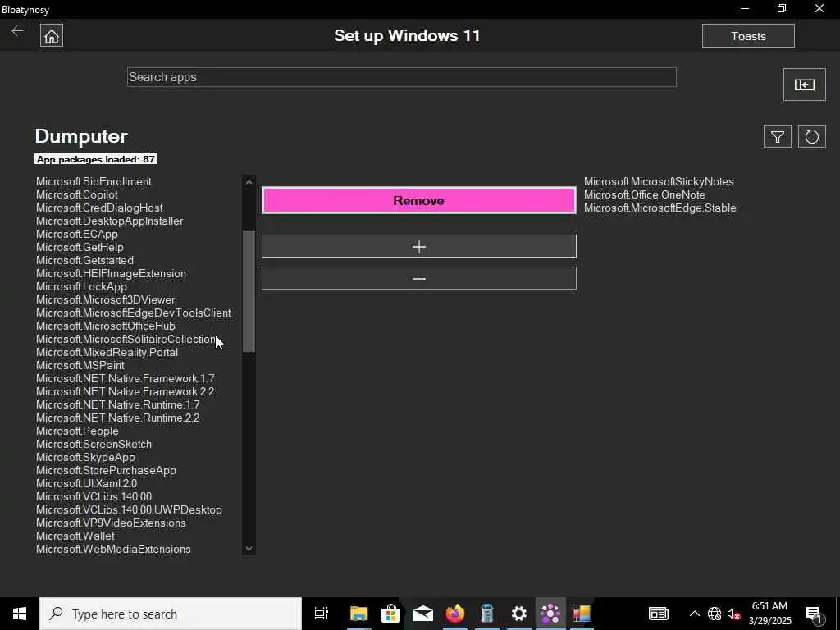The image size is (840, 630).
Task: Select Microsoft.MicrosoftEdge.Stable in removal list
Action: click(660, 208)
